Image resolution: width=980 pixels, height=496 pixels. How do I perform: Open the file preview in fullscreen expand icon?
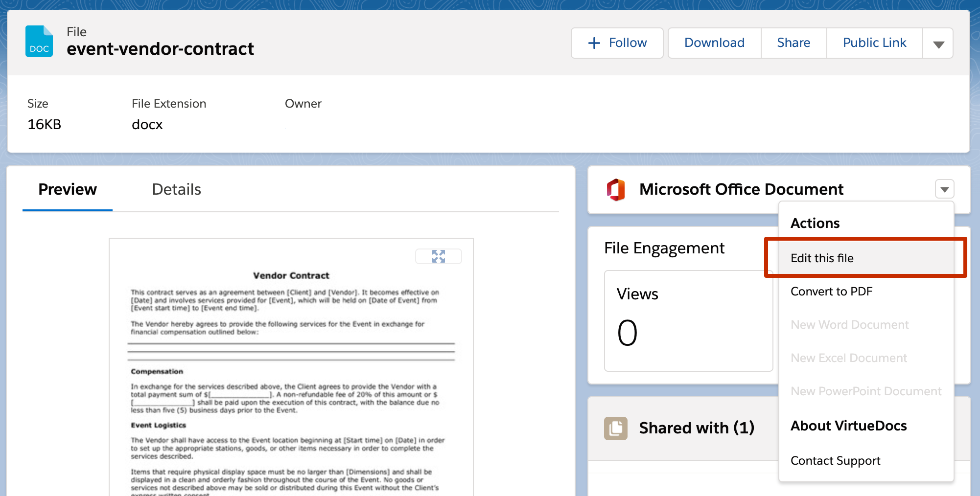pos(438,256)
